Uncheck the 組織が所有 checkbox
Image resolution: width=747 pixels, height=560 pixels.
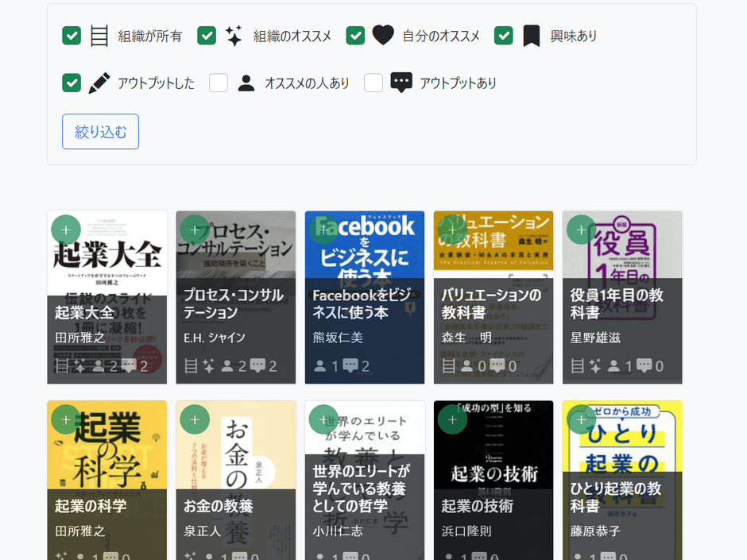point(71,35)
